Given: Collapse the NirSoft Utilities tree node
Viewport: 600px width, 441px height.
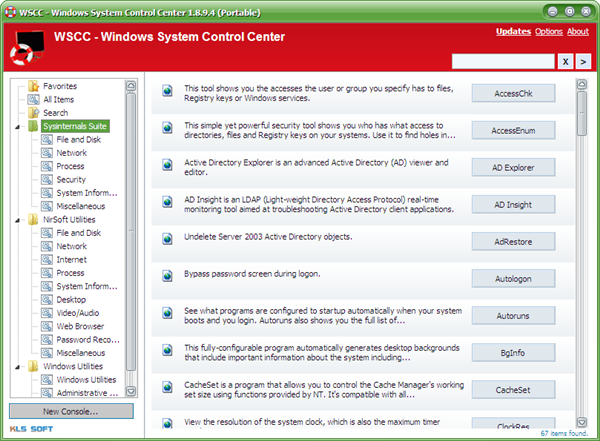Looking at the screenshot, I should point(18,220).
